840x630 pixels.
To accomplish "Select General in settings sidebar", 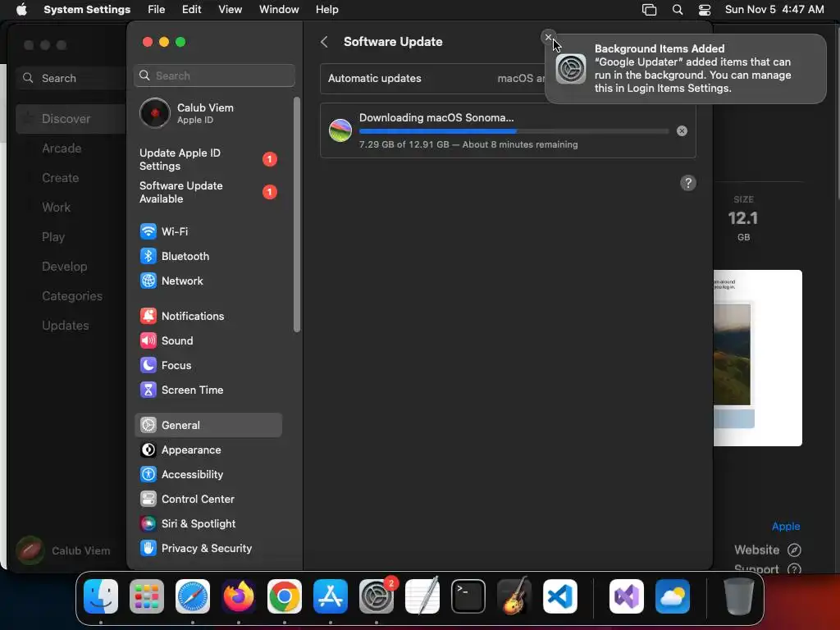I will click(208, 426).
